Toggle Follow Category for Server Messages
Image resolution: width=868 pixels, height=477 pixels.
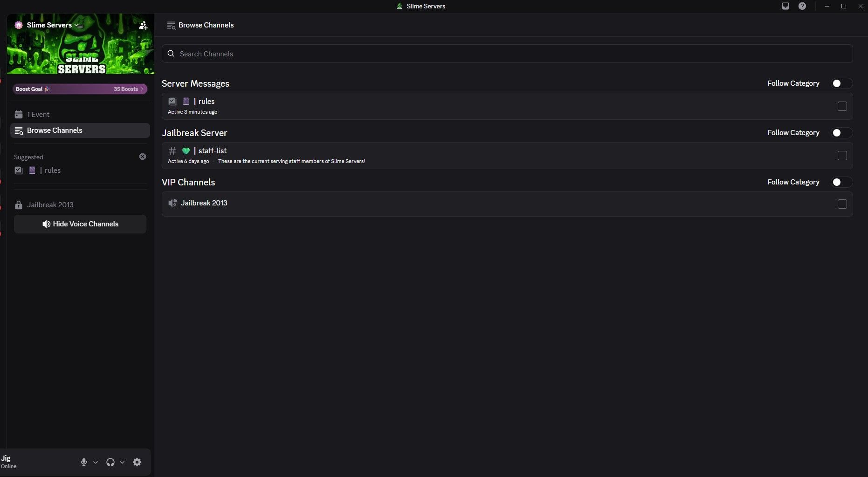(x=842, y=83)
